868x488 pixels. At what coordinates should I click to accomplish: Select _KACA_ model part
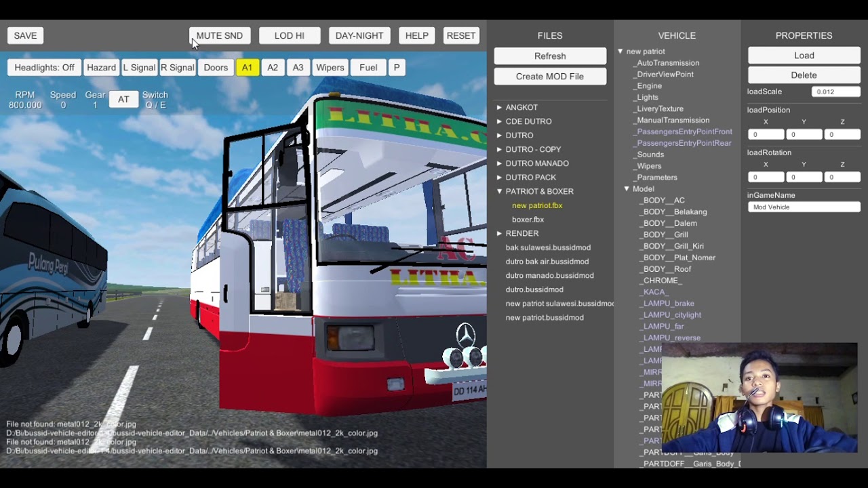[x=654, y=292]
